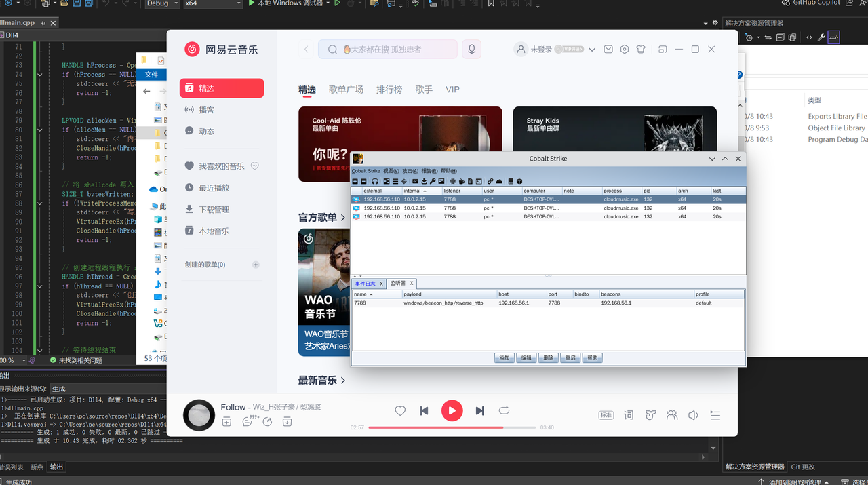This screenshot has width=868, height=485.
Task: Open NetEase Music settings hexagon icon
Action: [625, 50]
